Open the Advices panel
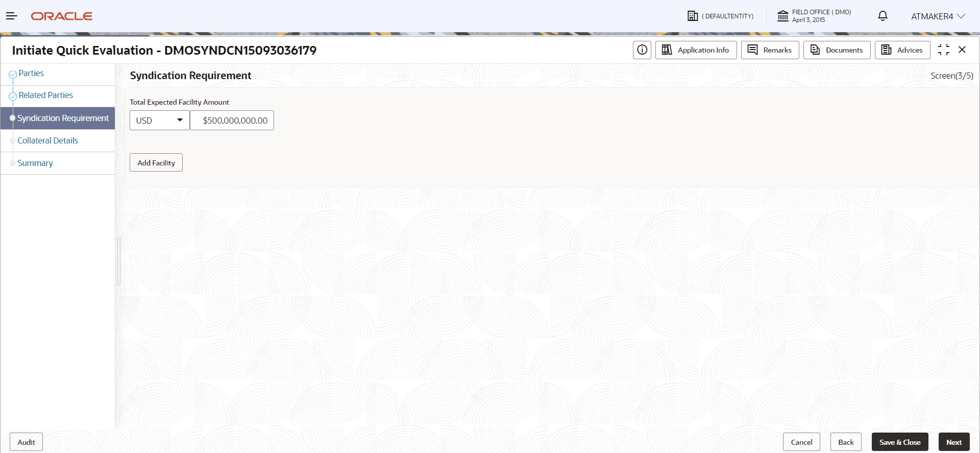 [x=902, y=50]
